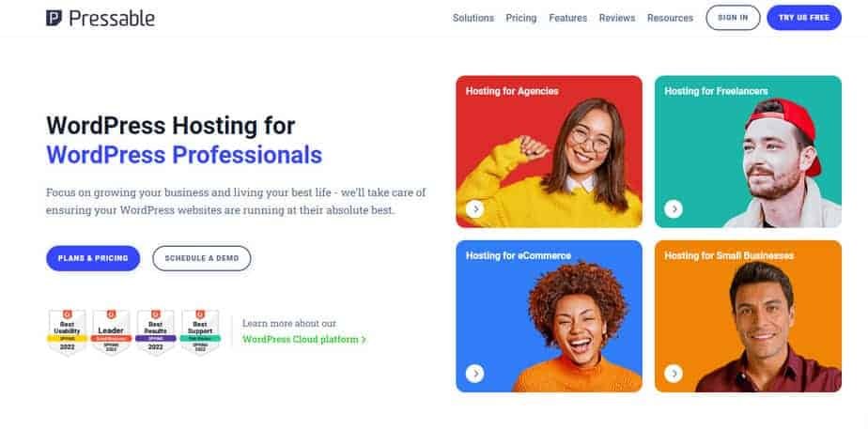Viewport: 868px width, 429px height.
Task: Follow the WordPress Cloud platform link
Action: tap(304, 339)
